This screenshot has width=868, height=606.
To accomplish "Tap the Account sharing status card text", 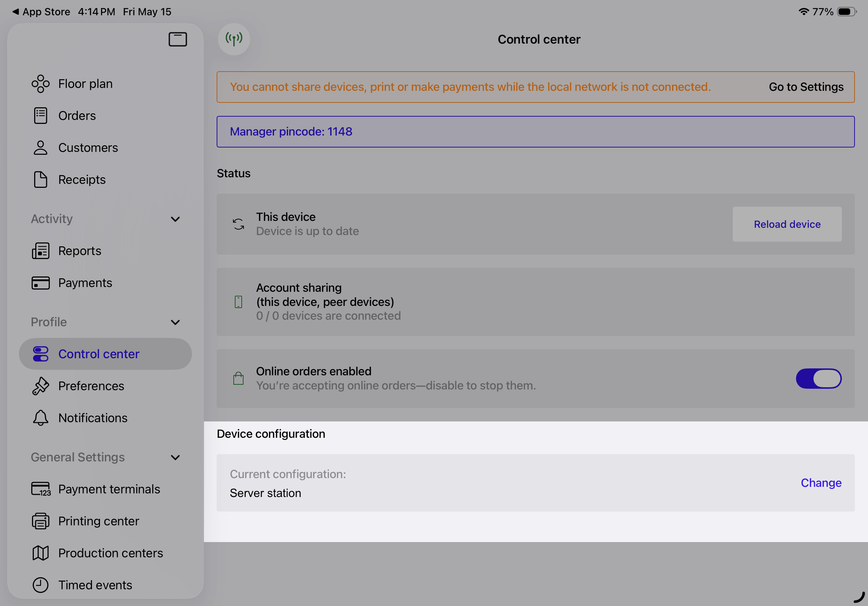I will click(329, 302).
